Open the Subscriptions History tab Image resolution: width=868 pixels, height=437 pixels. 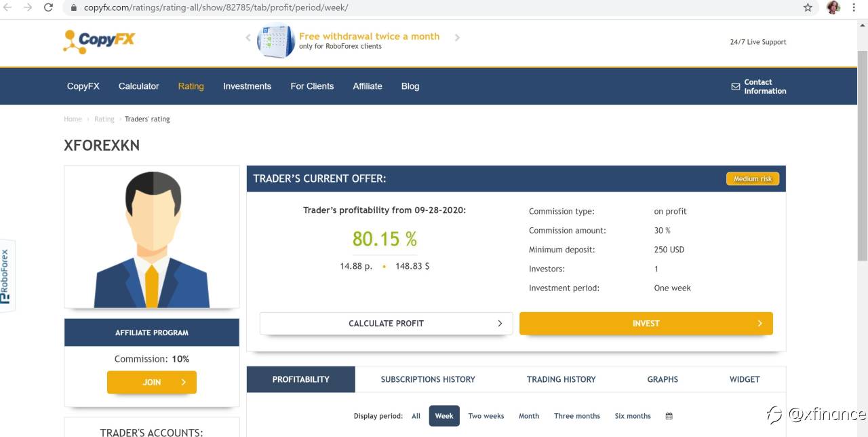(428, 379)
